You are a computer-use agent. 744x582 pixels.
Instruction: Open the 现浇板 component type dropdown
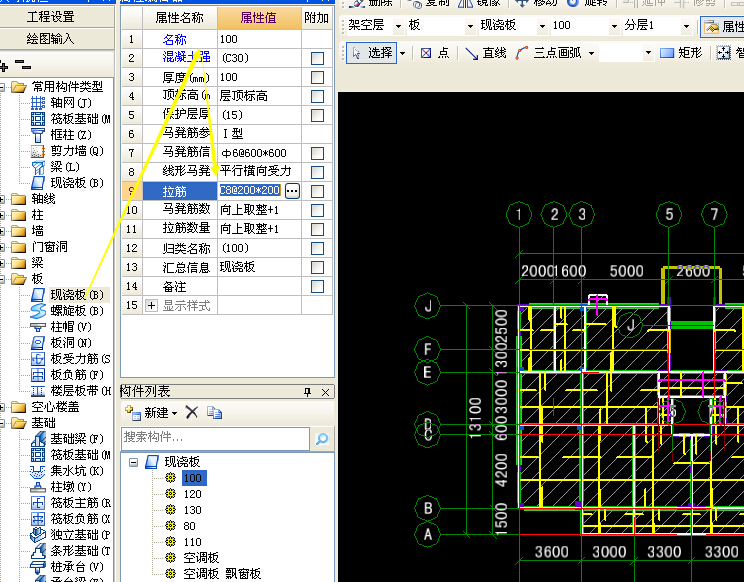tap(542, 26)
